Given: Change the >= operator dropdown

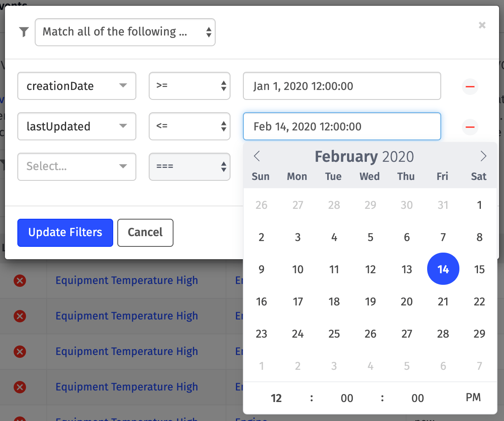Looking at the screenshot, I should coord(190,86).
